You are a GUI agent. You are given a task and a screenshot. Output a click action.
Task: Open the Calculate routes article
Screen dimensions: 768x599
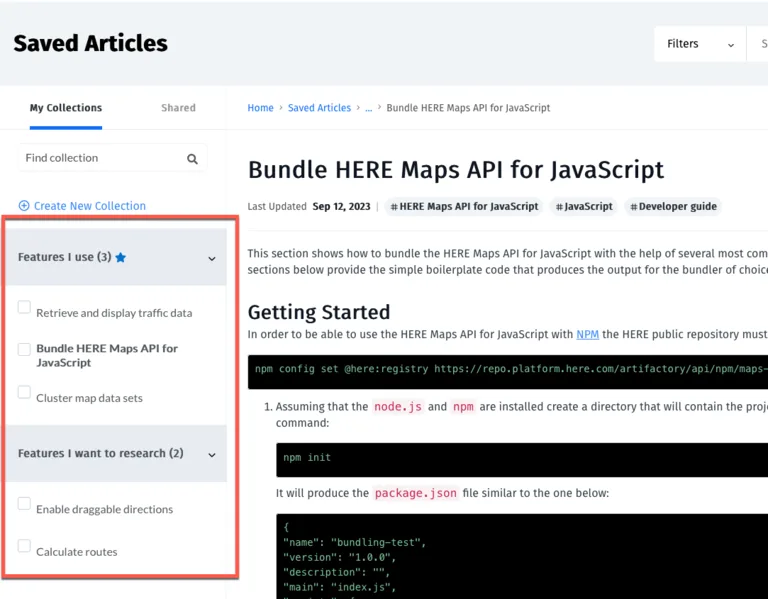pos(76,552)
